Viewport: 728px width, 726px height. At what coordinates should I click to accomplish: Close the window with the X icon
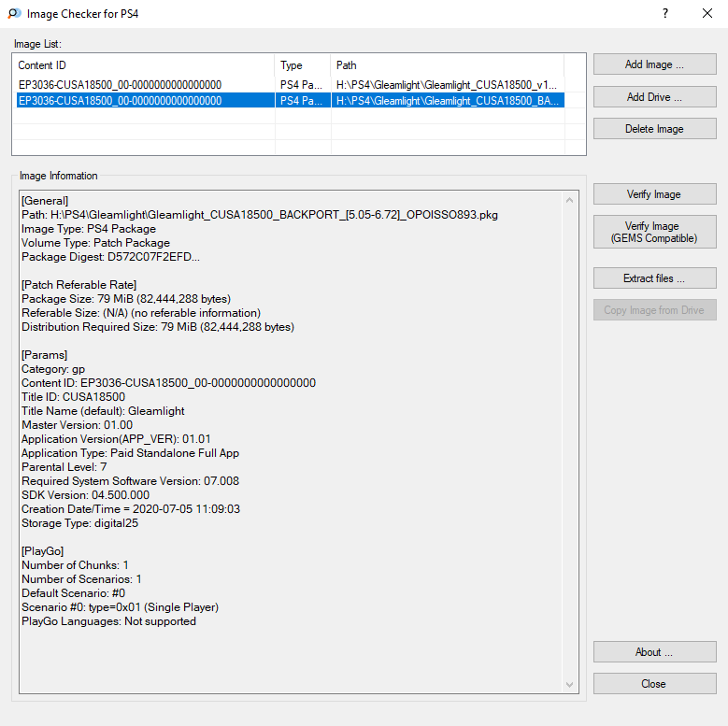tap(707, 13)
